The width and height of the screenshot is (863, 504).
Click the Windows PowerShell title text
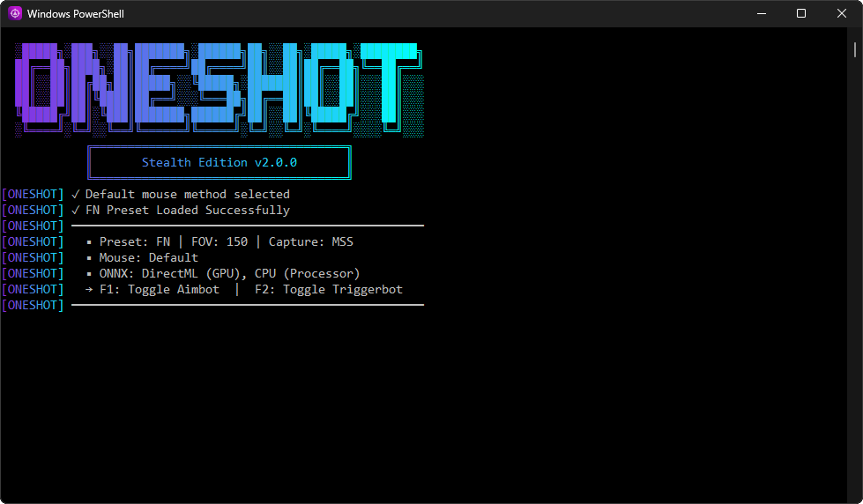point(74,13)
